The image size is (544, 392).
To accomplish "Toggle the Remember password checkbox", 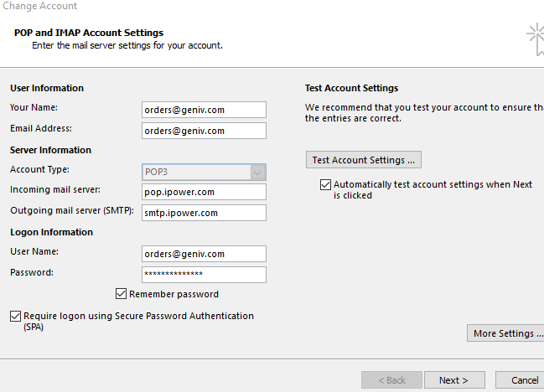I will coord(121,293).
